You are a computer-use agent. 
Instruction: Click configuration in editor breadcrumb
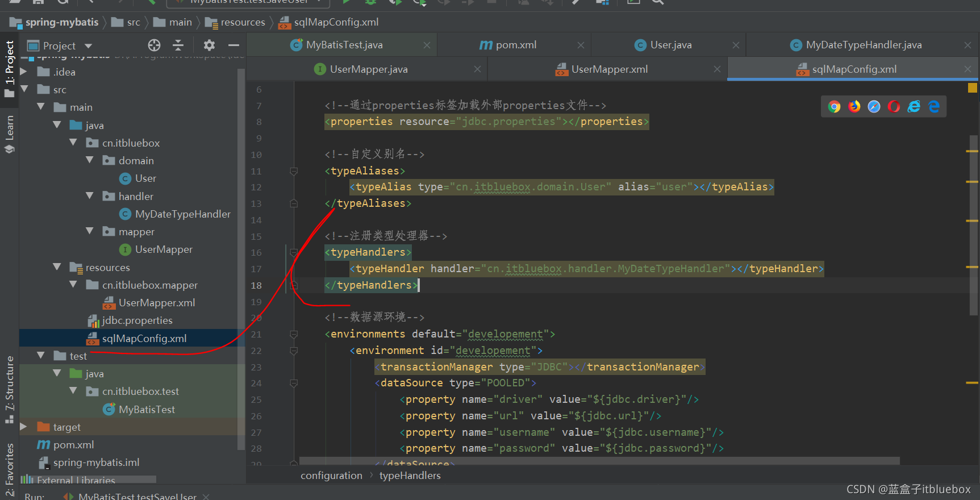coord(331,476)
